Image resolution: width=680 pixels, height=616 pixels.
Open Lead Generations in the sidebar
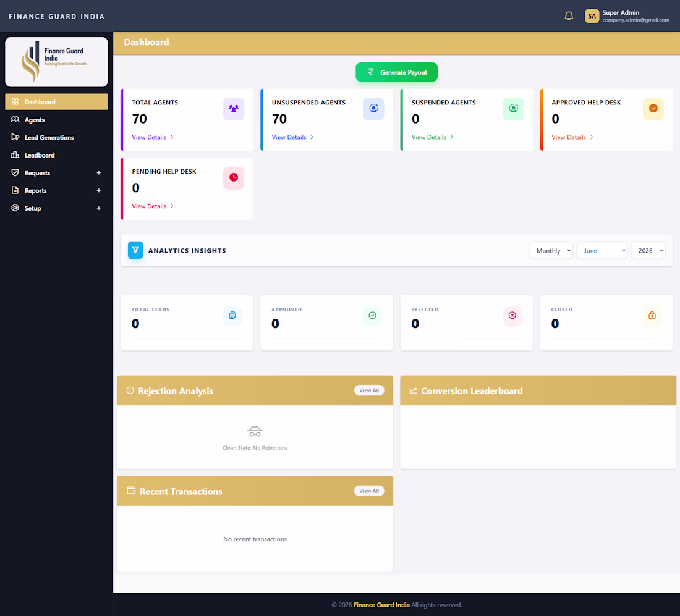point(56,137)
